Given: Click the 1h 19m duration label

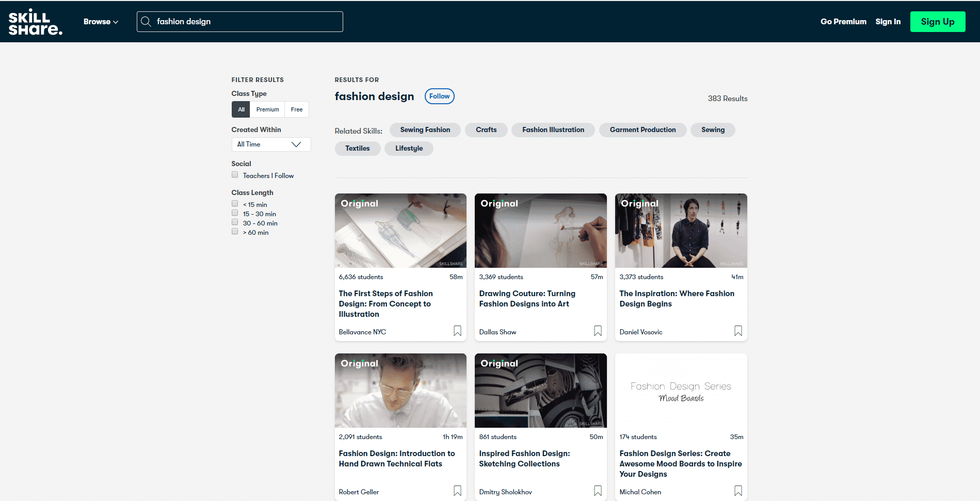Looking at the screenshot, I should pyautogui.click(x=453, y=437).
